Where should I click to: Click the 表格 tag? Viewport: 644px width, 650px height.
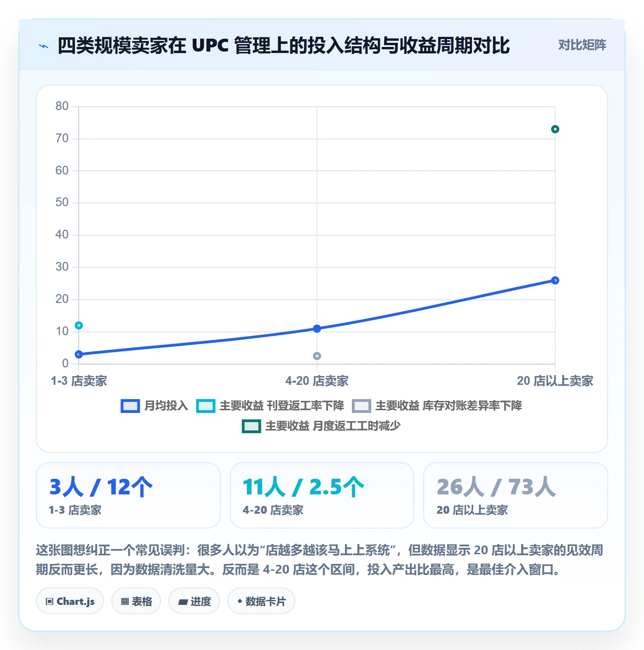(x=136, y=601)
